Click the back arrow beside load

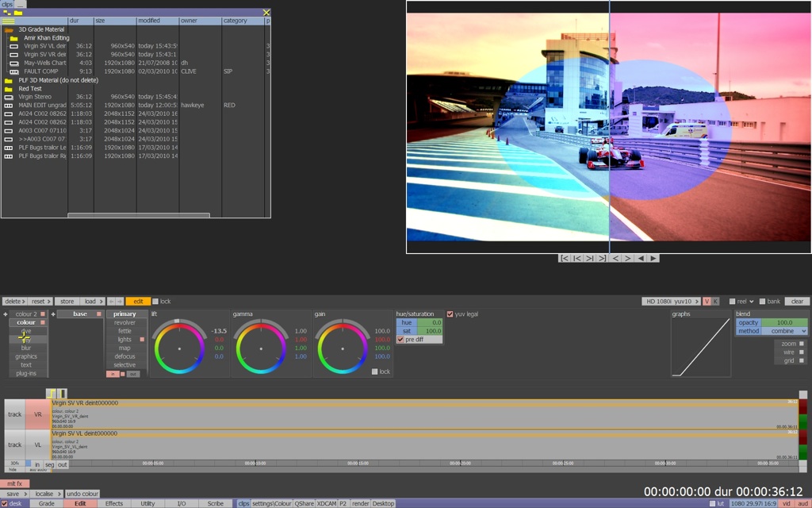click(x=111, y=301)
